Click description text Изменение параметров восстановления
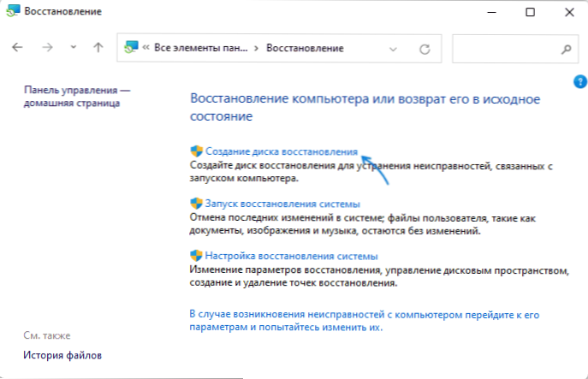This screenshot has height=379, width=588. pyautogui.click(x=379, y=276)
